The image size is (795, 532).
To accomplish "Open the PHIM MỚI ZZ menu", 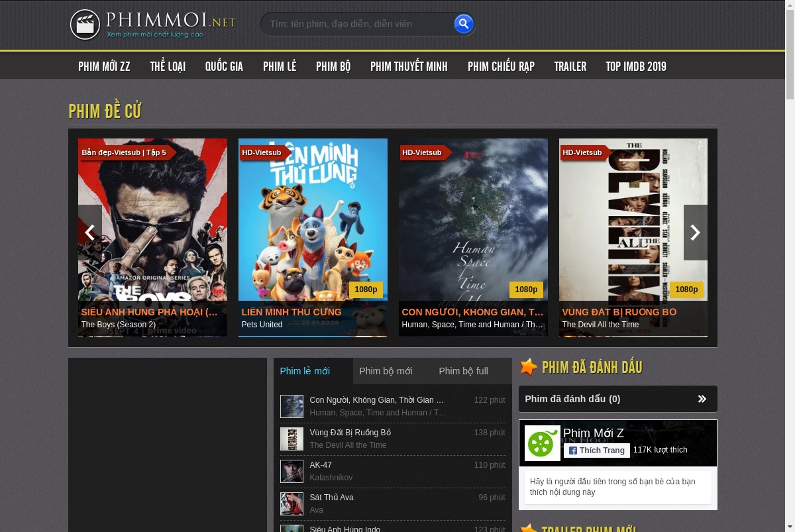I will [x=104, y=66].
